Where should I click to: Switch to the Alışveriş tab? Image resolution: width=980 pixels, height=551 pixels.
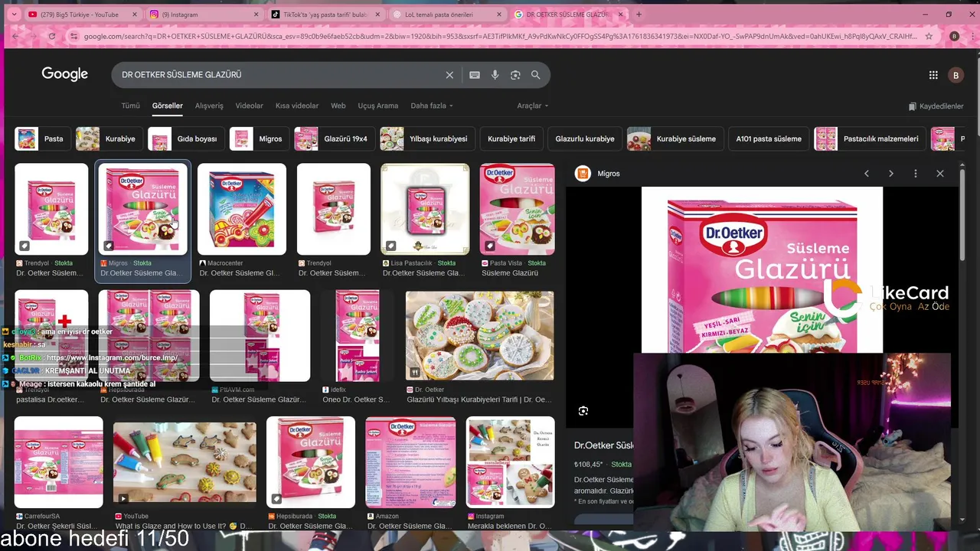tap(209, 106)
